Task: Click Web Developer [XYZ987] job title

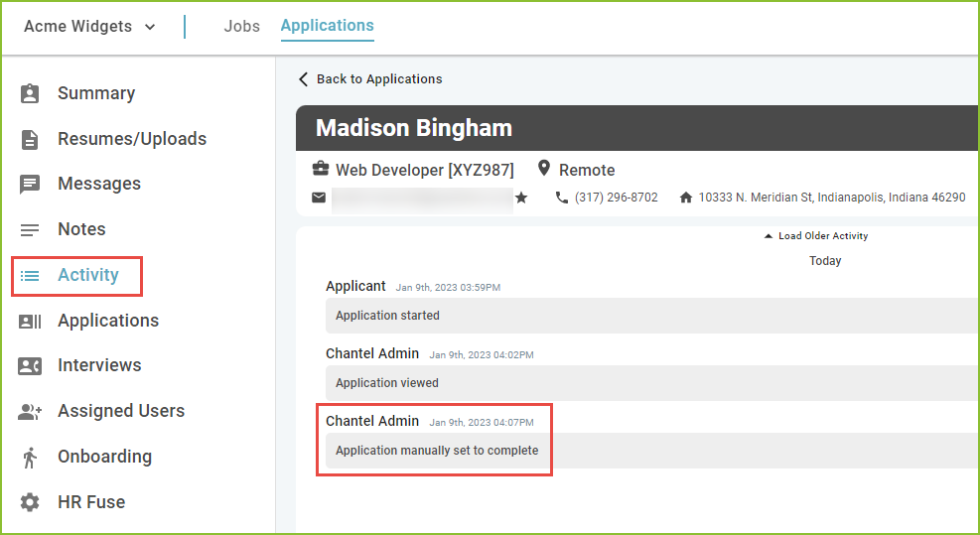Action: [x=424, y=170]
